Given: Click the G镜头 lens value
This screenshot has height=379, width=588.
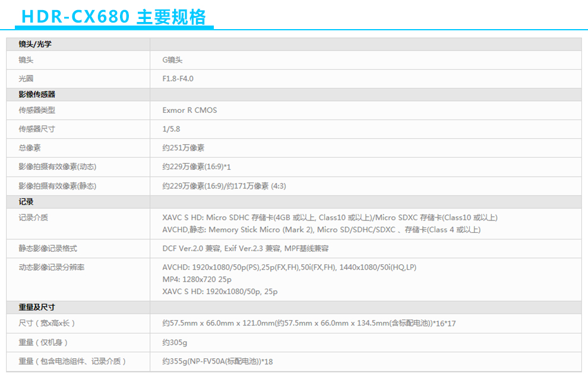Looking at the screenshot, I should 172,60.
